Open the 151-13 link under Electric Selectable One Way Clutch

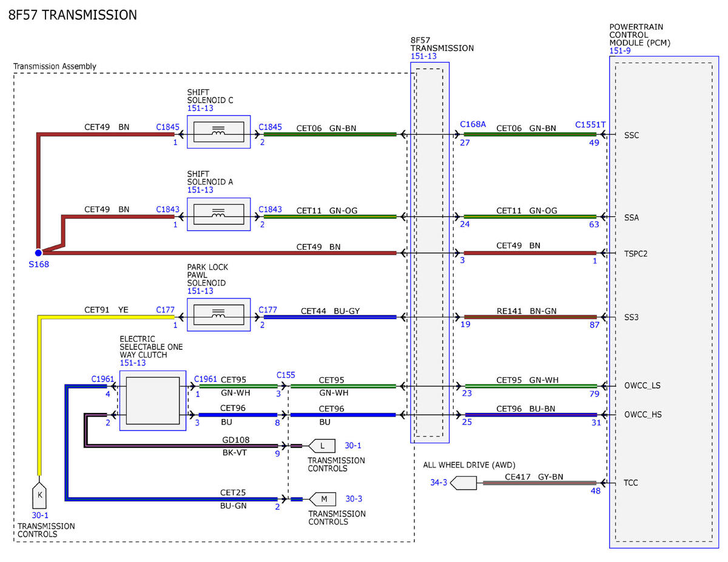(133, 363)
